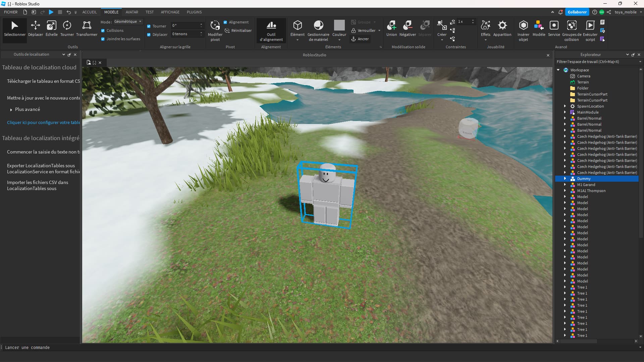Open Modifier pivot tool
Screen dimensions: 644x362
click(215, 31)
